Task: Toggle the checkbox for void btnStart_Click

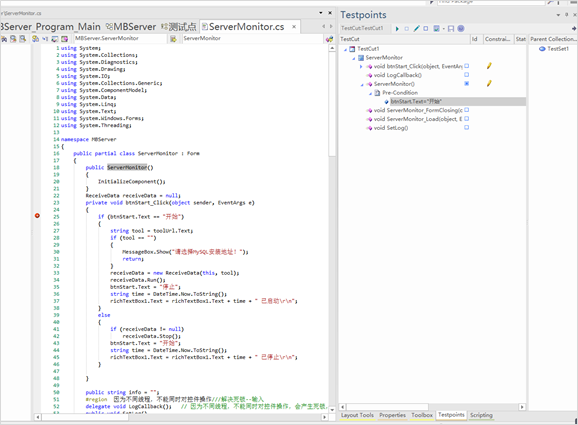Action: [467, 66]
